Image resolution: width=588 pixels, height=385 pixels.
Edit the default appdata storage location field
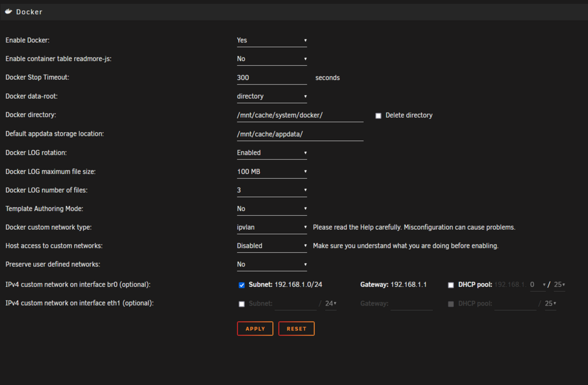tap(300, 134)
